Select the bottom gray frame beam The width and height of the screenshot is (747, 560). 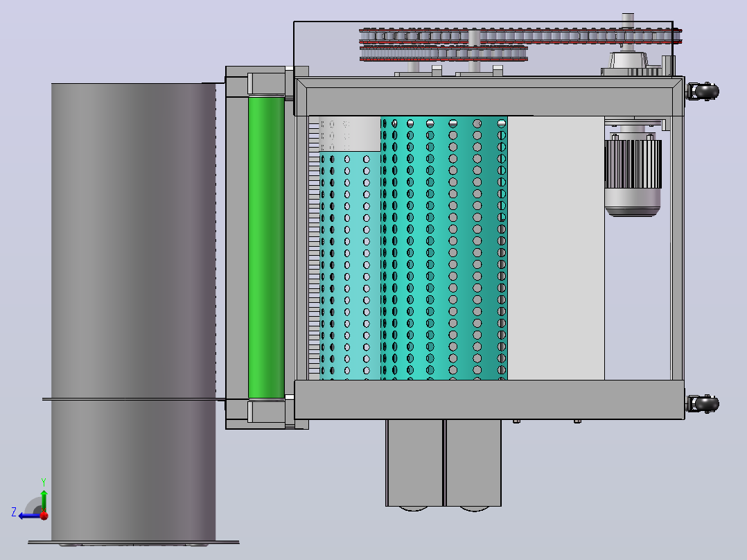pos(489,400)
